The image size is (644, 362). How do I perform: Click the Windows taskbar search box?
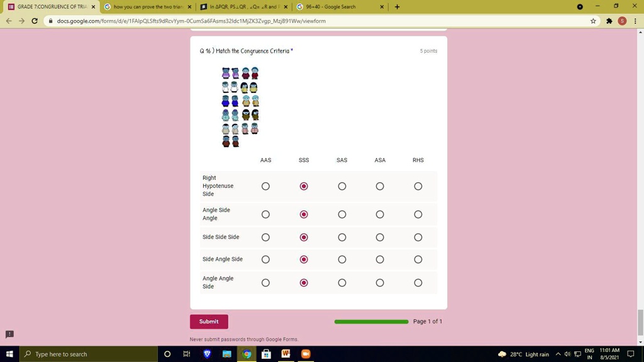(x=88, y=354)
